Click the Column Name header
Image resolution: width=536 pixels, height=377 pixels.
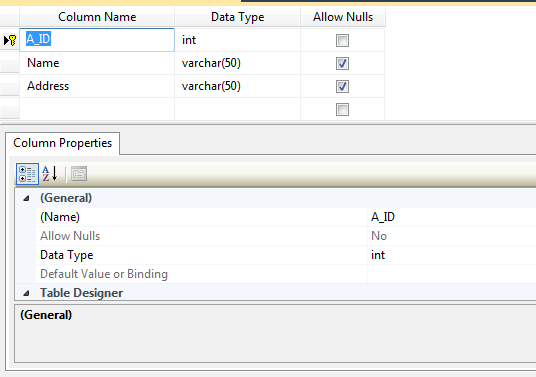(97, 17)
